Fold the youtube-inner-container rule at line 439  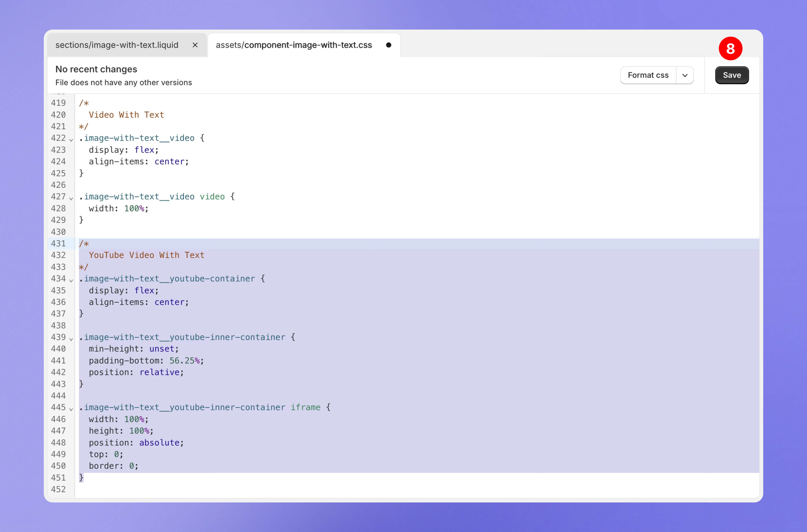click(71, 339)
